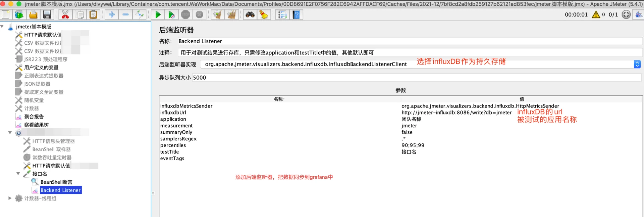Start the test with green play icon
644x217 pixels.
tap(158, 14)
